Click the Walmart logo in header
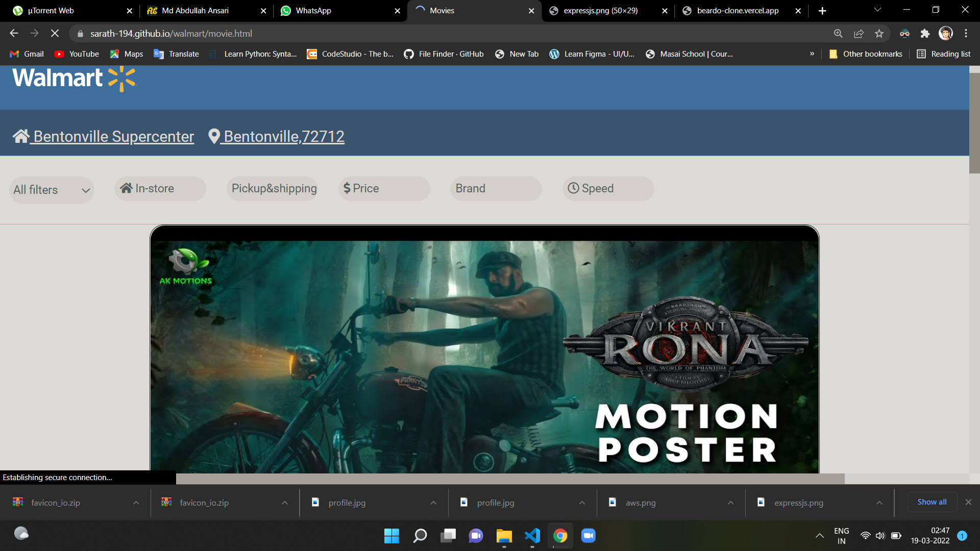 coord(74,79)
